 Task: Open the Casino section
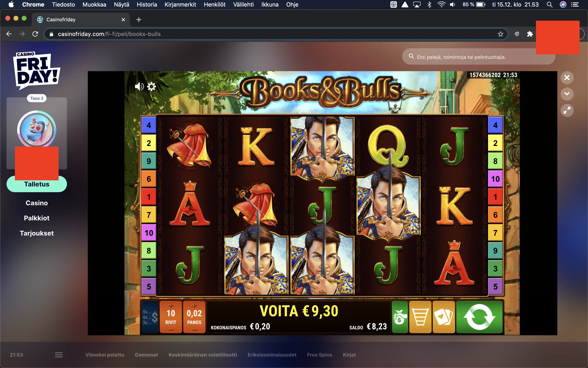(x=37, y=203)
